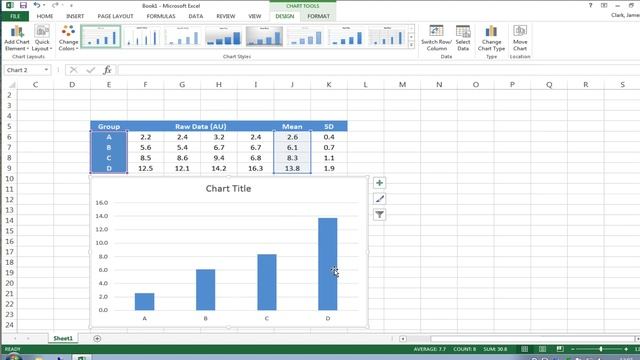Image resolution: width=640 pixels, height=360 pixels.
Task: Click the zoom in plus button
Action: pyautogui.click(x=626, y=349)
